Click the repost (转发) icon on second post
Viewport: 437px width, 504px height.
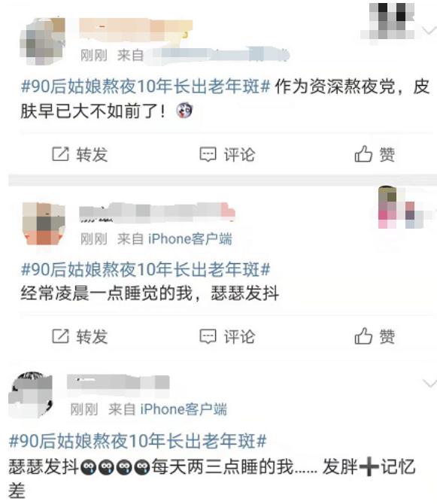[x=60, y=336]
